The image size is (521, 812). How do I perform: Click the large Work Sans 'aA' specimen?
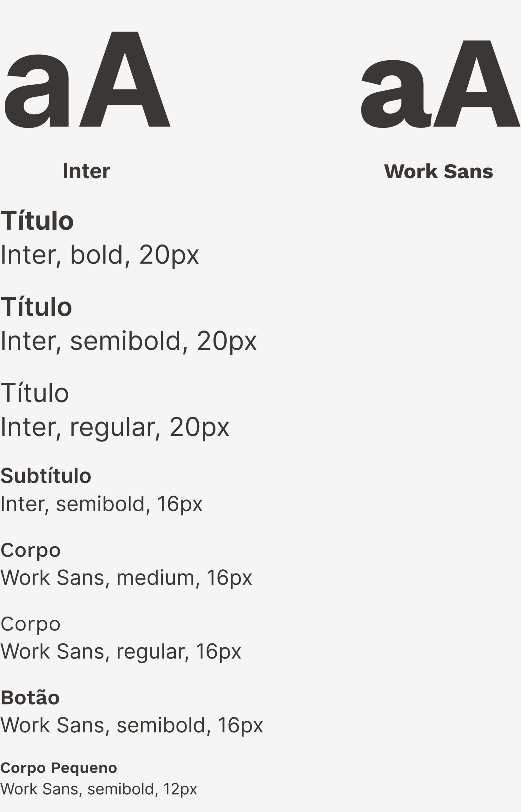click(440, 84)
